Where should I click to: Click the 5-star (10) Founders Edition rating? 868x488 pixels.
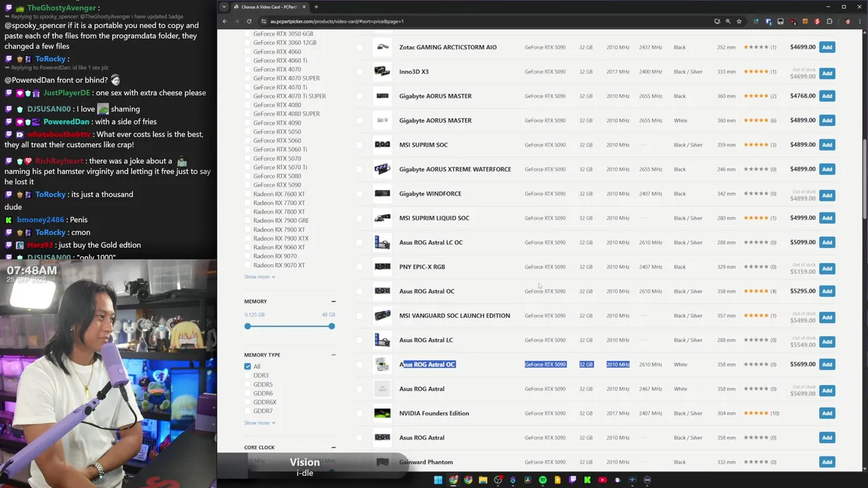[761, 413]
